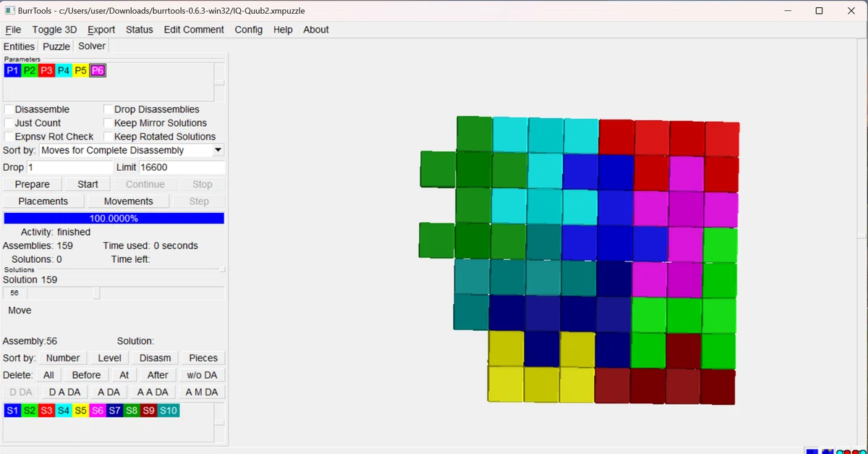Select the magenta P6 problem swatch
The width and height of the screenshot is (868, 454).
[98, 70]
